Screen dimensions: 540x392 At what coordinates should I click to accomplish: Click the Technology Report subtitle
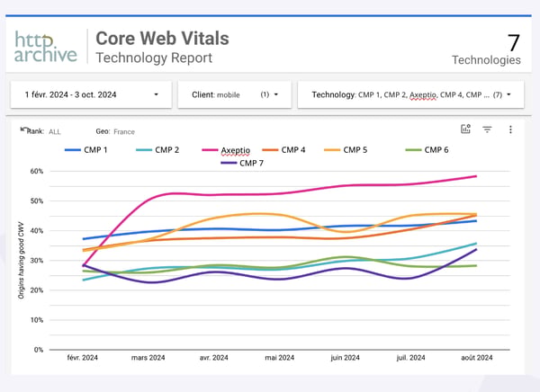[x=154, y=58]
